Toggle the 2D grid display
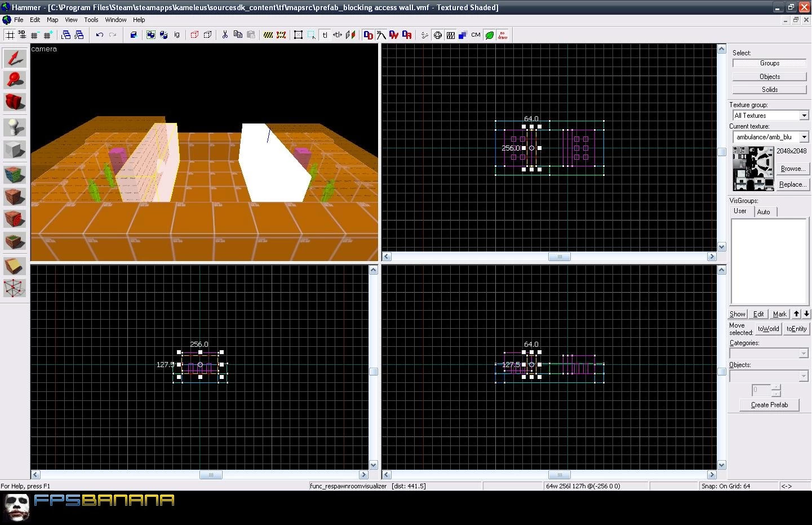Screen dimensions: 812x525 tap(10, 35)
